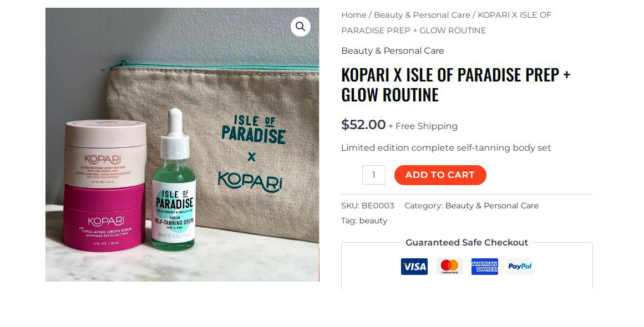The height and width of the screenshot is (327, 644).
Task: Click the current product name in the breadcrumb
Action: pos(514,16)
